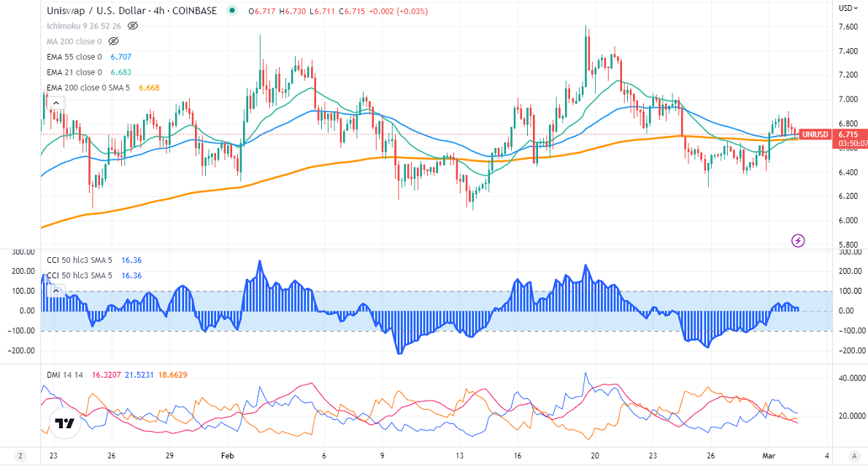Image resolution: width=868 pixels, height=469 pixels.
Task: Click the red UNIUSD price label
Action: pos(814,134)
